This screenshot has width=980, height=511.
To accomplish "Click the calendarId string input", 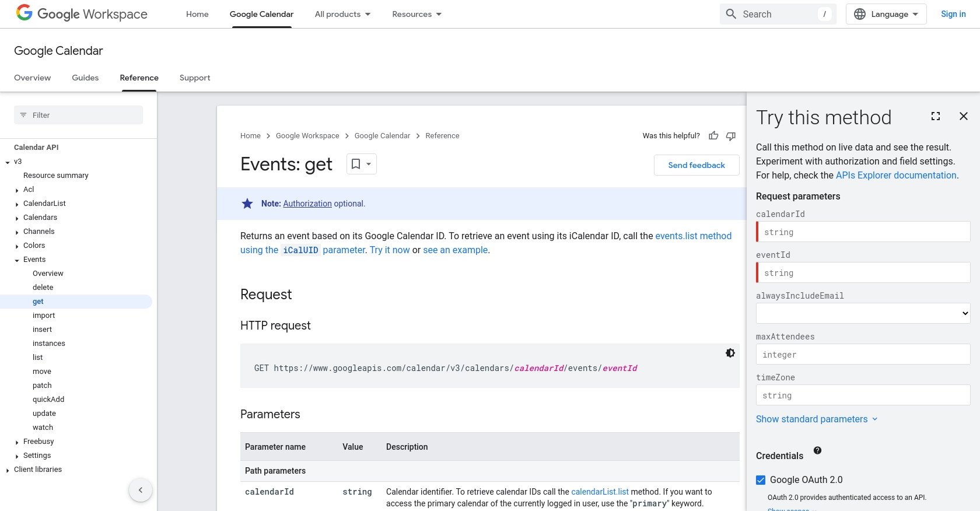I will [x=863, y=232].
